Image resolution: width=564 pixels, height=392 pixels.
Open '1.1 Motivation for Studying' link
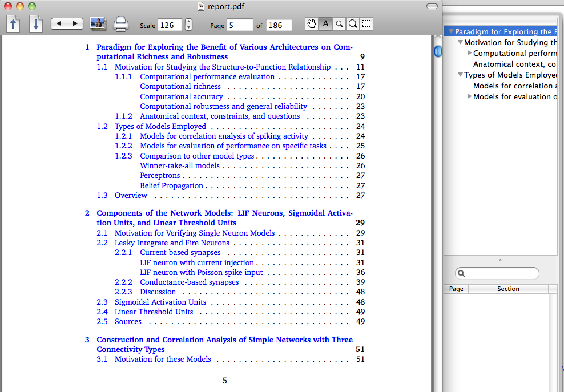click(223, 67)
